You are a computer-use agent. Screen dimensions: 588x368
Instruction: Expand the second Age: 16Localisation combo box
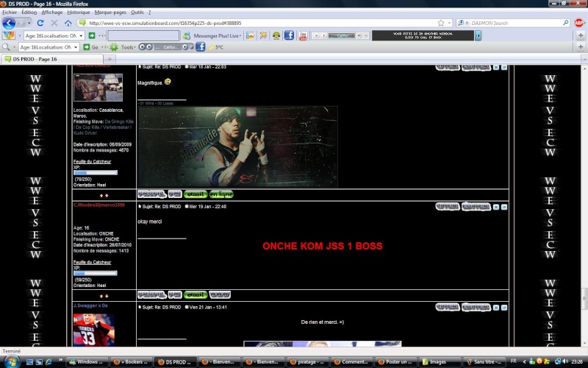pyautogui.click(x=76, y=47)
